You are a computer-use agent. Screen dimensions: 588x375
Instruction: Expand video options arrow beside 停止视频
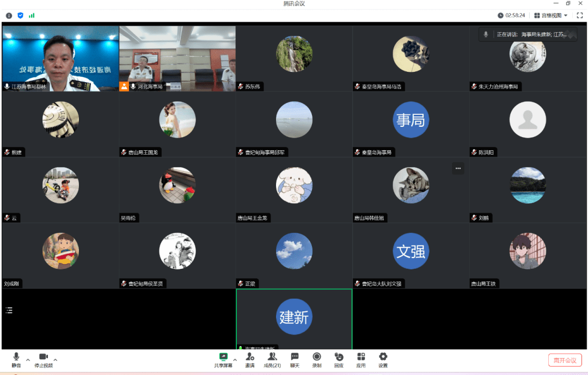click(x=56, y=360)
